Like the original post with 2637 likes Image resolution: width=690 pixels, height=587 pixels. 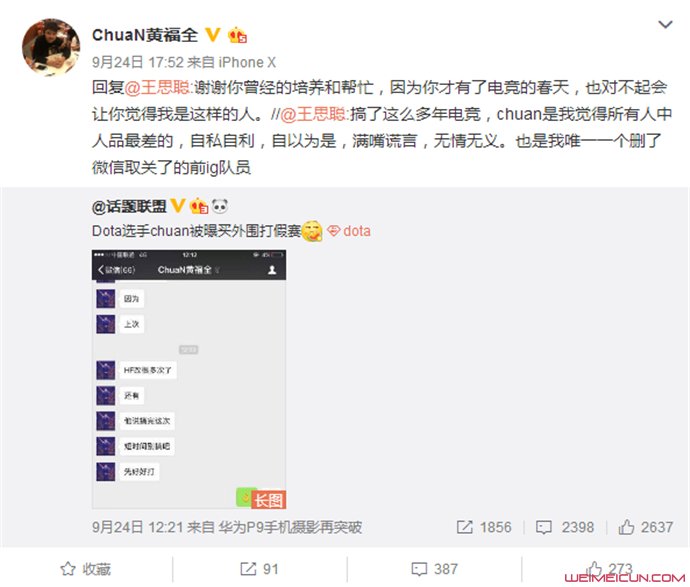tap(646, 527)
